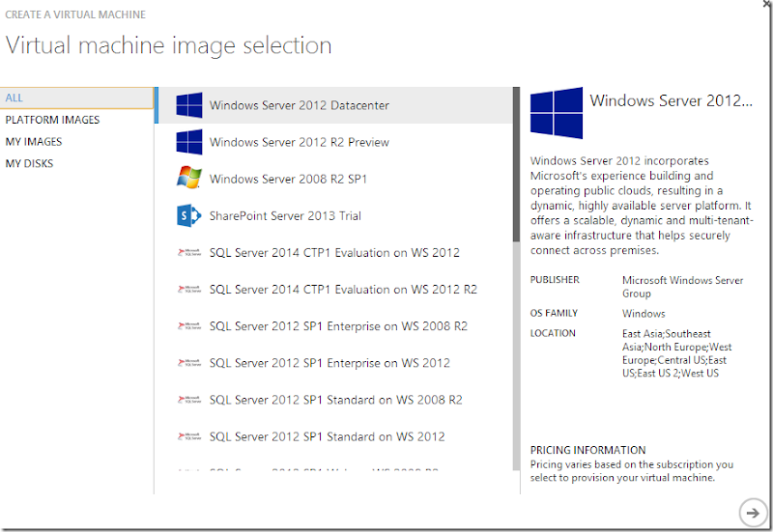Click SQL Server icon for 2014 CTP1 WS 2012

tap(188, 253)
